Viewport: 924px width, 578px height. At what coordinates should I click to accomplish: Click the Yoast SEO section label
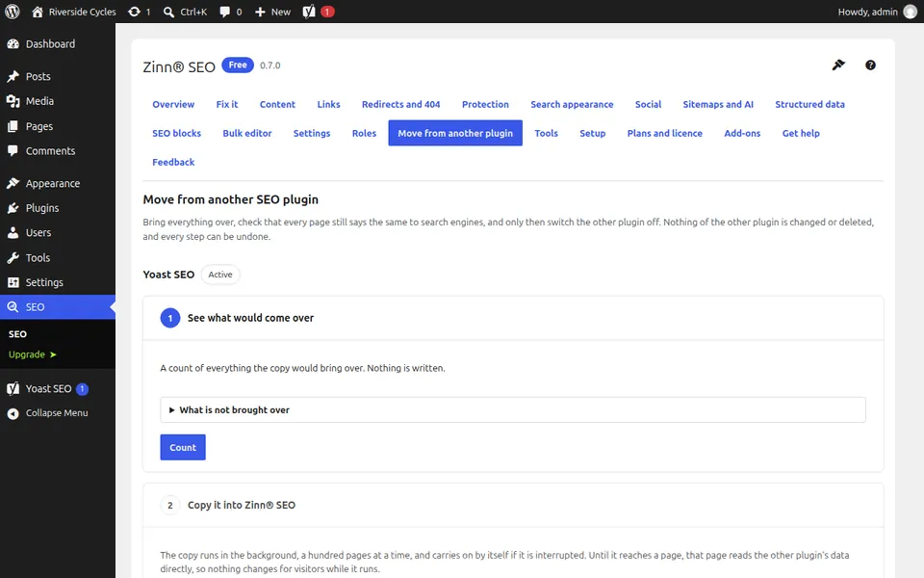pos(168,275)
